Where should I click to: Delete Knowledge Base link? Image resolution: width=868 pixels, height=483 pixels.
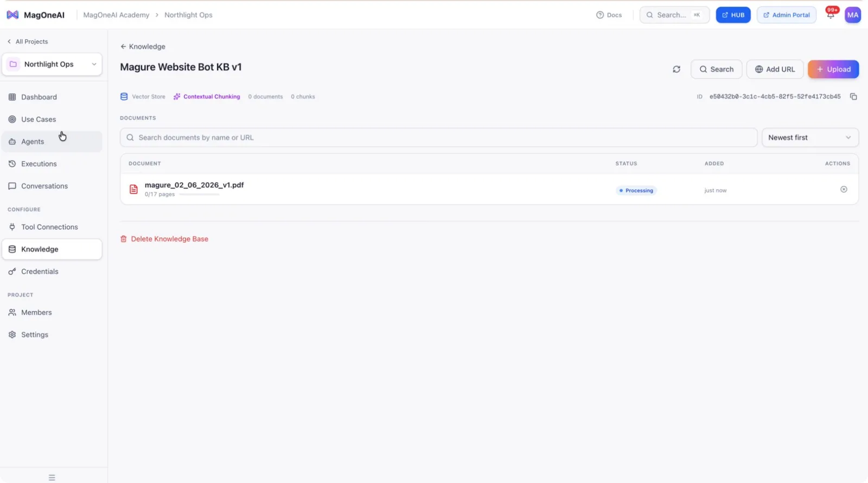[x=164, y=239]
